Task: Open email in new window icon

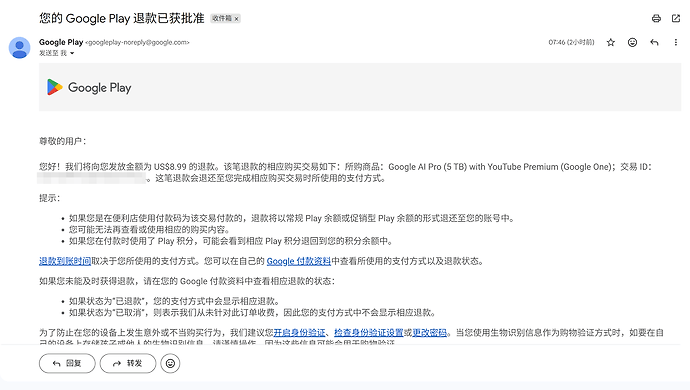Action: (676, 18)
